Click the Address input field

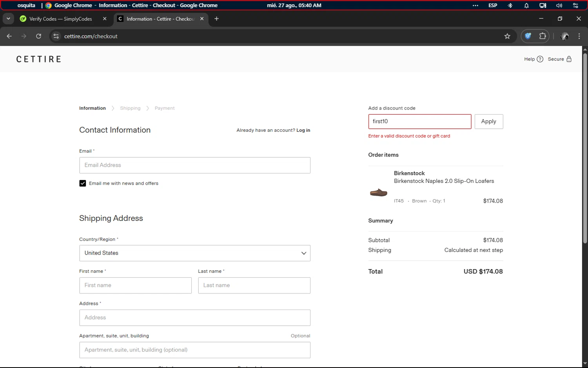(x=195, y=318)
